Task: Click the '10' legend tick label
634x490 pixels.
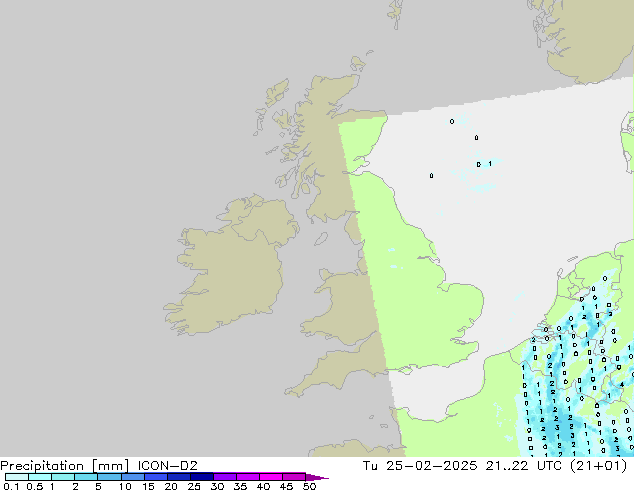Action: pyautogui.click(x=125, y=486)
